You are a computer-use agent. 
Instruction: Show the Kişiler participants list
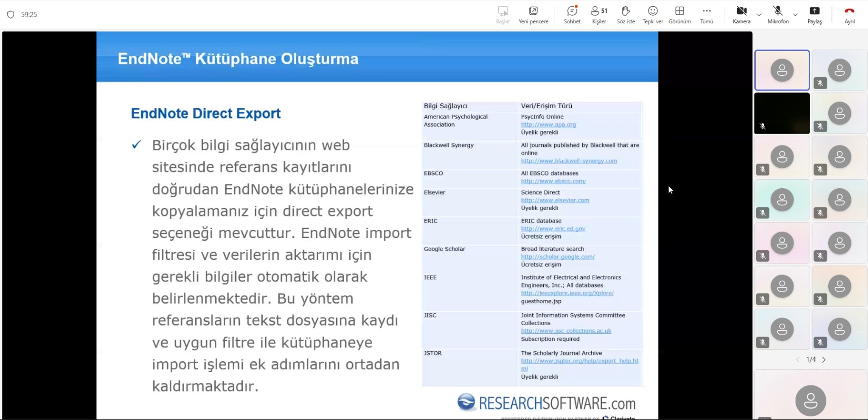pyautogui.click(x=599, y=15)
